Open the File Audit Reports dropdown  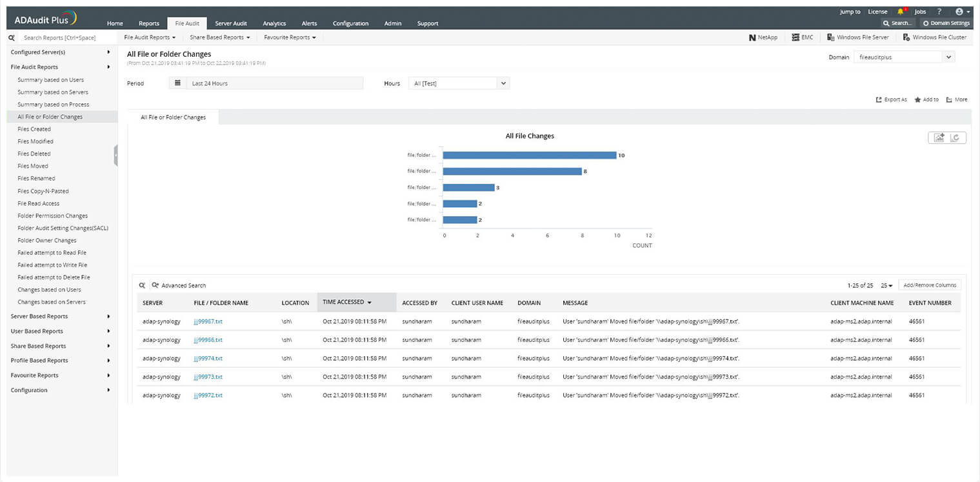point(150,37)
